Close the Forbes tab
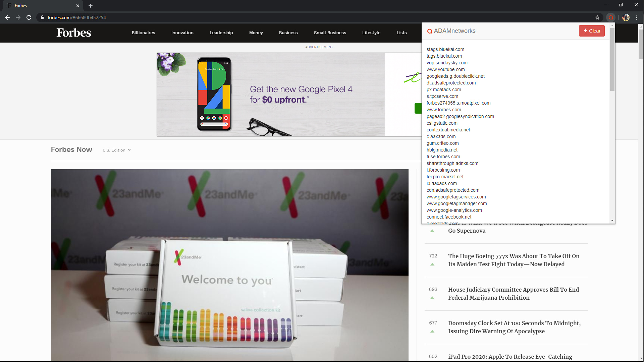Viewport: 644px width, 362px height. 78,6
